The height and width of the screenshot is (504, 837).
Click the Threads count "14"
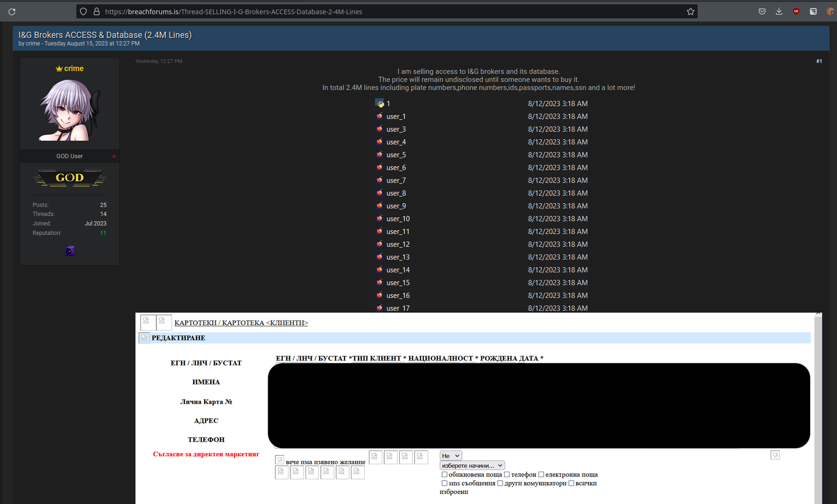pos(103,214)
